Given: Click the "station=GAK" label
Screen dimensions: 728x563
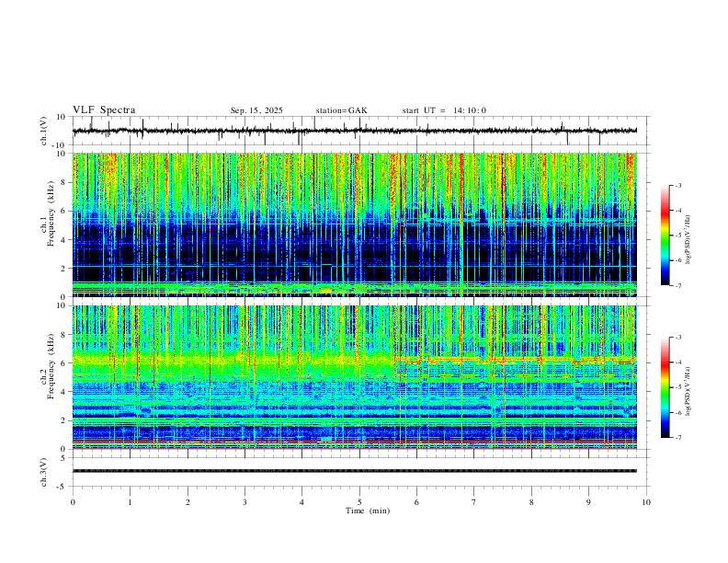Looking at the screenshot, I should [x=341, y=110].
